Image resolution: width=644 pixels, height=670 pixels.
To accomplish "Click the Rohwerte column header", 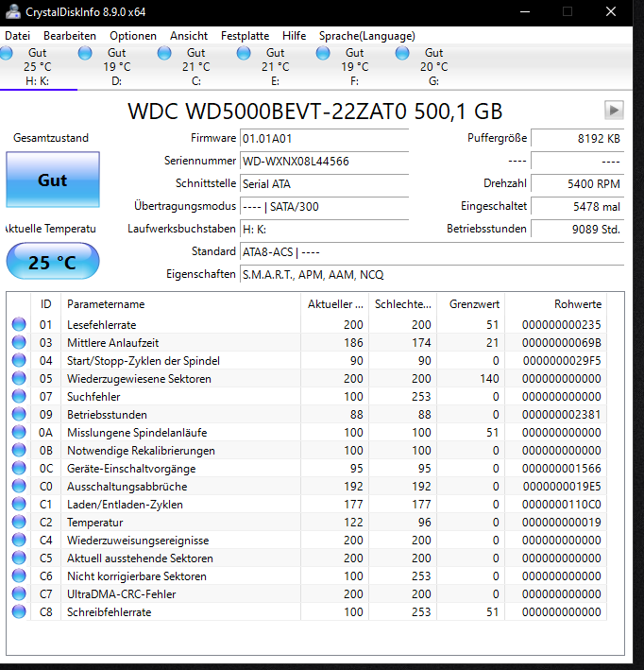I will pyautogui.click(x=556, y=304).
